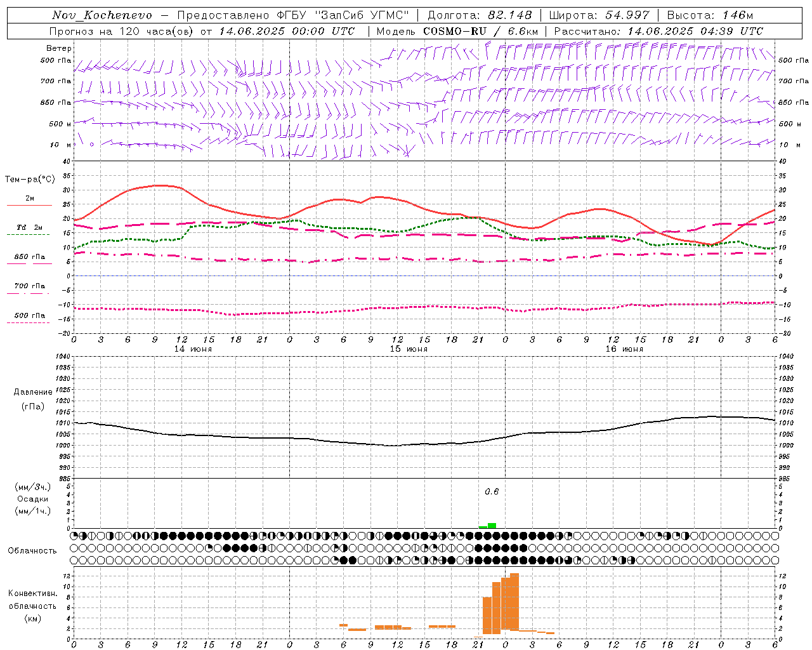Click the provider text ФГБУ "ЗапСиб УГМС"
This screenshot has width=812, height=650.
point(343,15)
